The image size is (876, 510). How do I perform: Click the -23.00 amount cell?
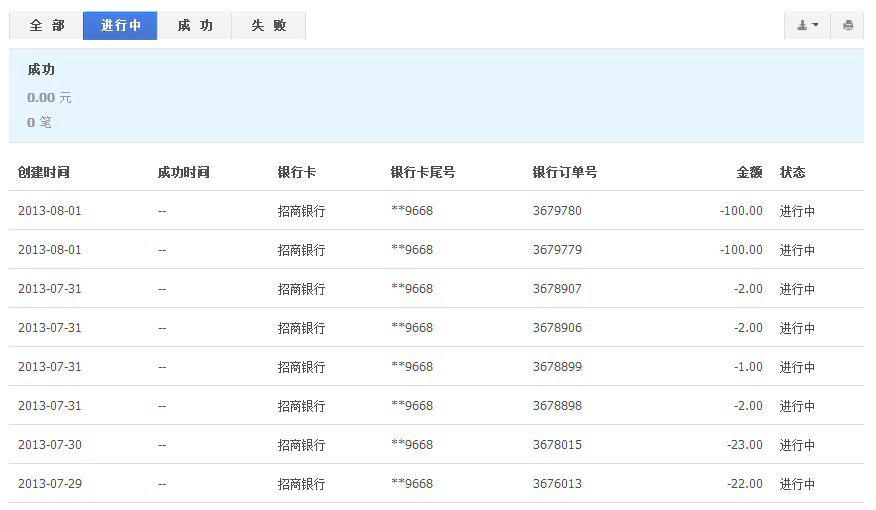(x=744, y=445)
